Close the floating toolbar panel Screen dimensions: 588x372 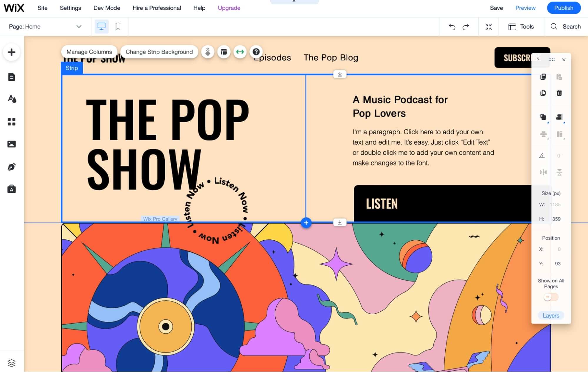564,59
